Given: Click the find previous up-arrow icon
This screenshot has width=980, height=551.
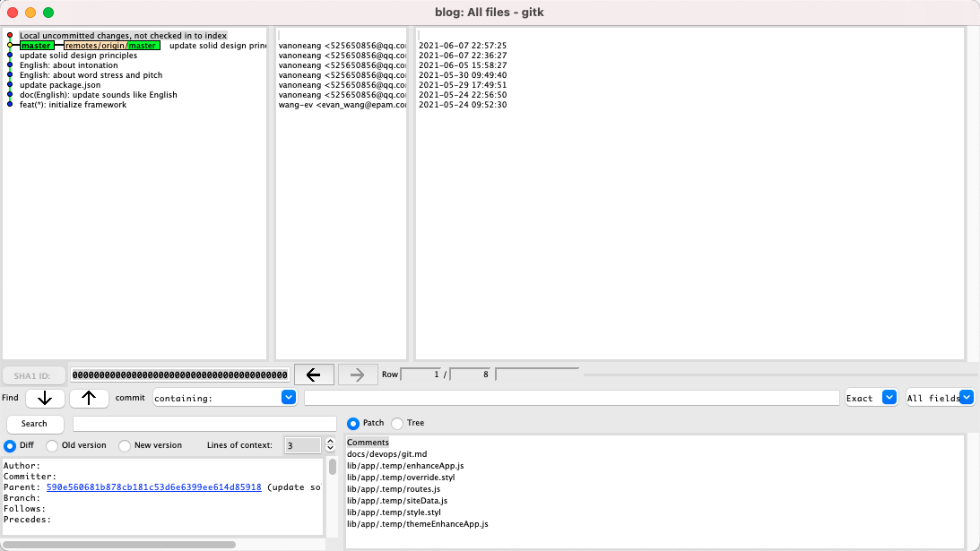Looking at the screenshot, I should click(x=89, y=398).
